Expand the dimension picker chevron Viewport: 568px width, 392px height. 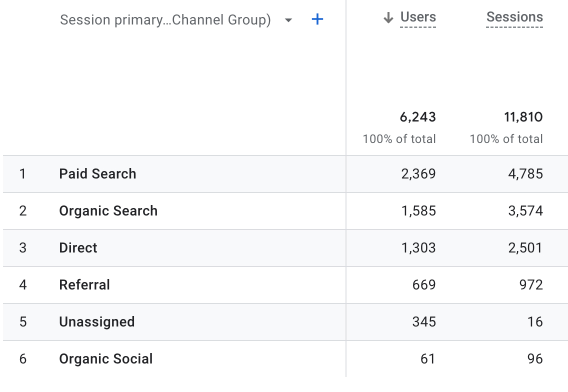(x=288, y=19)
